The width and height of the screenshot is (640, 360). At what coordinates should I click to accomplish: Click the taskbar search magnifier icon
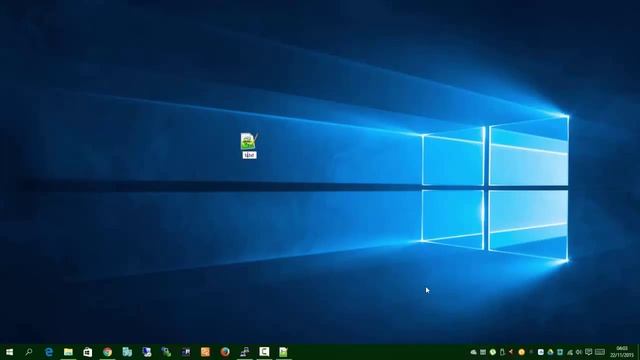tap(29, 352)
